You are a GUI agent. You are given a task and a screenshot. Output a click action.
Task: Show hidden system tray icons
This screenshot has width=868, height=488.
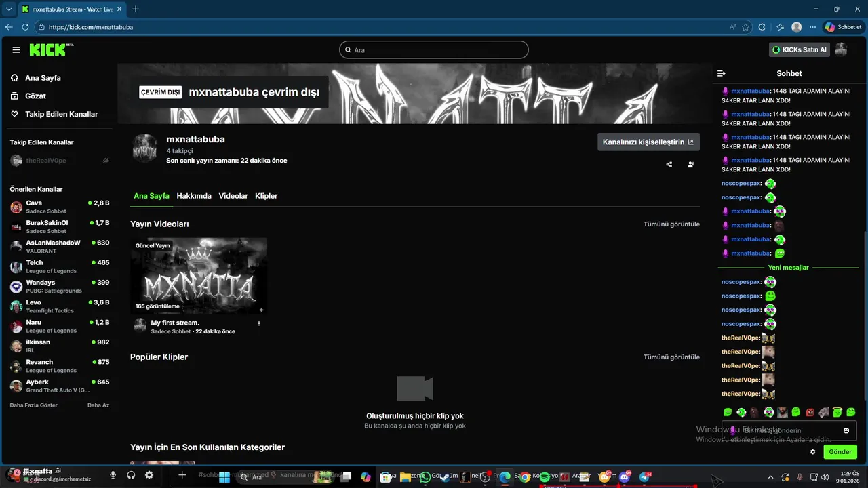coord(770,476)
